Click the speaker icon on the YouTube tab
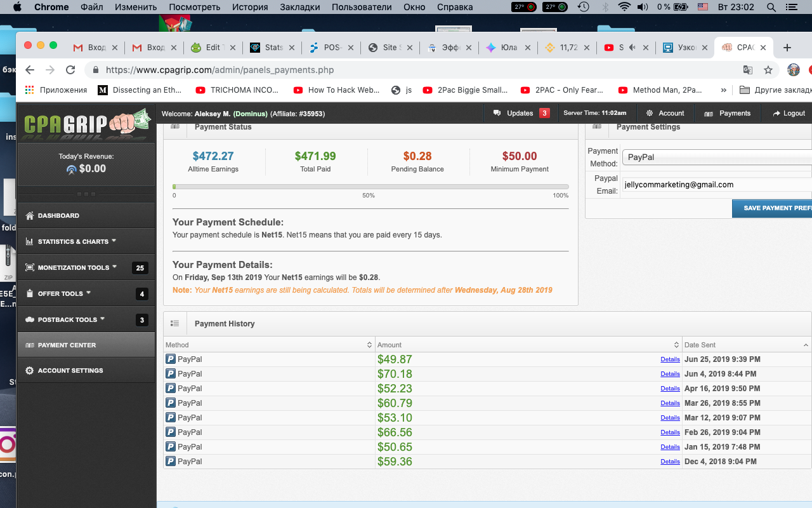Screen dimensions: 812x508 point(632,48)
